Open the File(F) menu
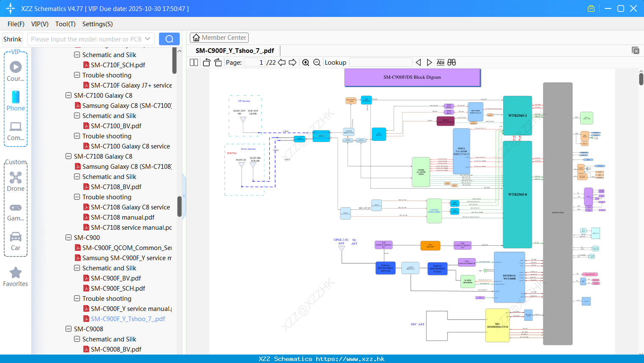This screenshot has width=644, height=363. point(16,24)
